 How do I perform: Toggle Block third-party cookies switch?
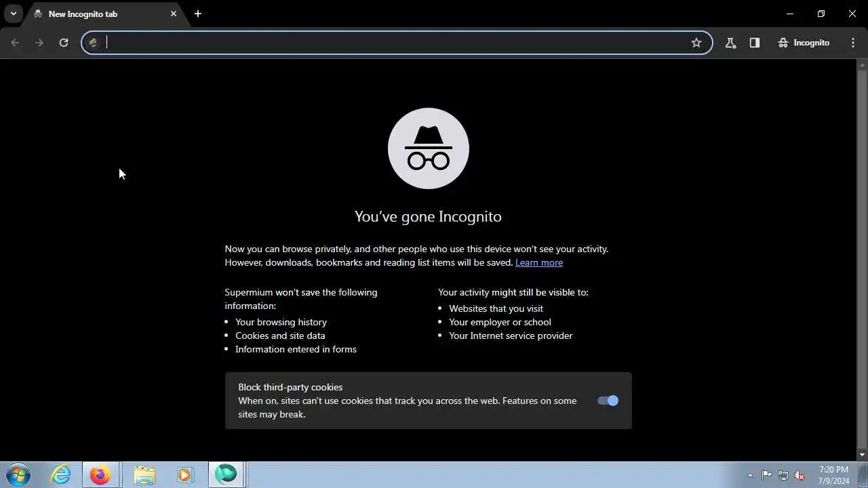tap(608, 401)
